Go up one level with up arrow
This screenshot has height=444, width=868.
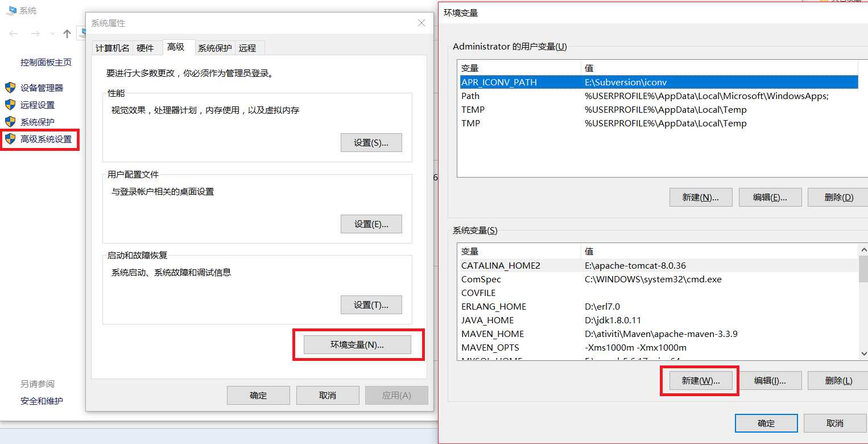click(x=67, y=34)
